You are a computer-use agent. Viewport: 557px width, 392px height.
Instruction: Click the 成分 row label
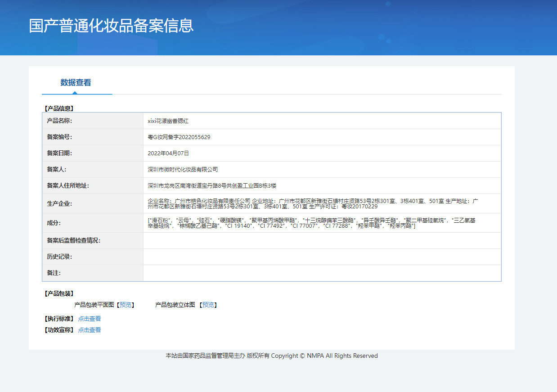coord(54,223)
